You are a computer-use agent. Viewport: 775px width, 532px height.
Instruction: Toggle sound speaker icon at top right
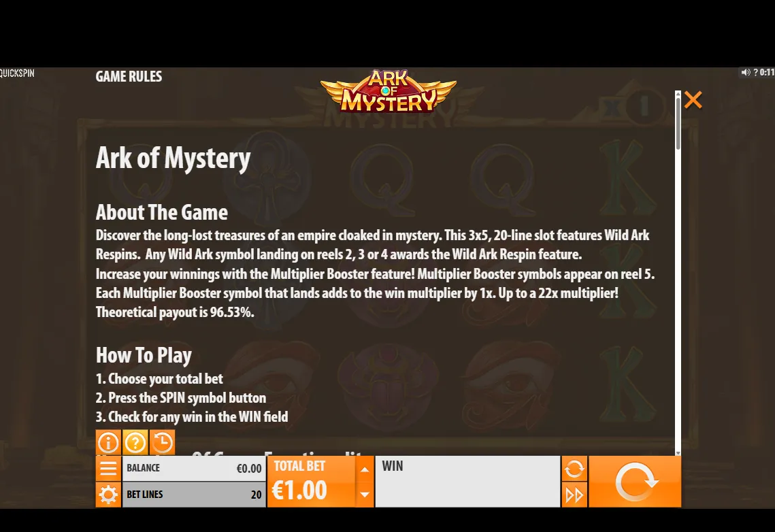[745, 73]
